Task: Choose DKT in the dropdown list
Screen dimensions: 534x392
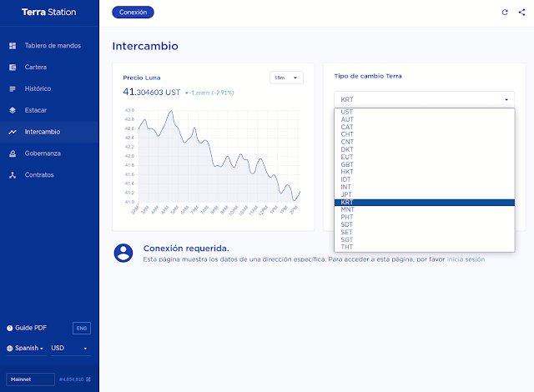Action: (425, 149)
